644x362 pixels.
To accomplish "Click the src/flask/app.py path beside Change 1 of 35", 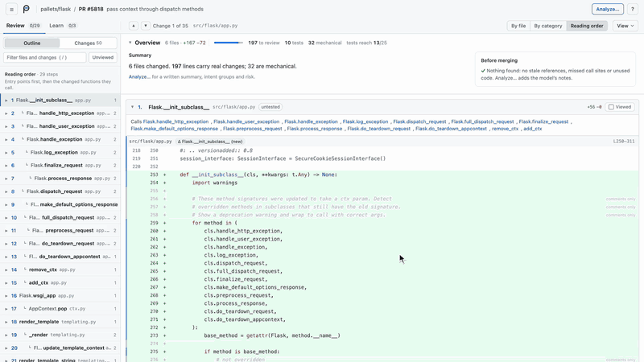I will pyautogui.click(x=215, y=26).
